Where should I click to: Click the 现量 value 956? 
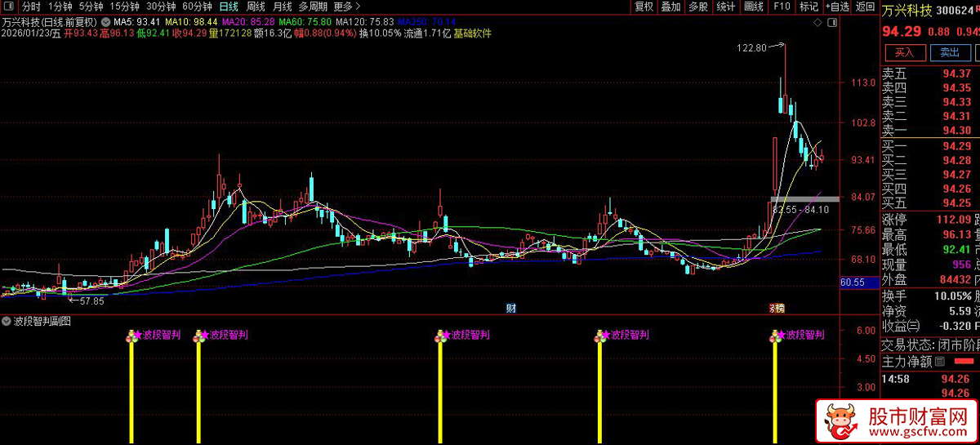[x=961, y=265]
